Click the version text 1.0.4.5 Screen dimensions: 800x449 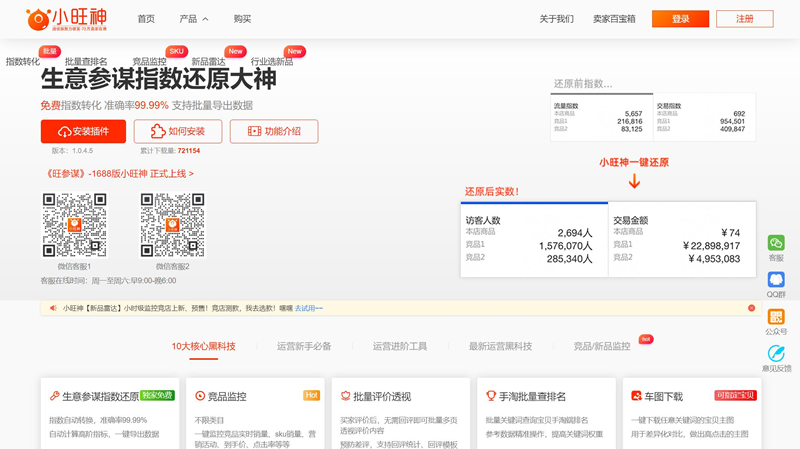tap(83, 151)
